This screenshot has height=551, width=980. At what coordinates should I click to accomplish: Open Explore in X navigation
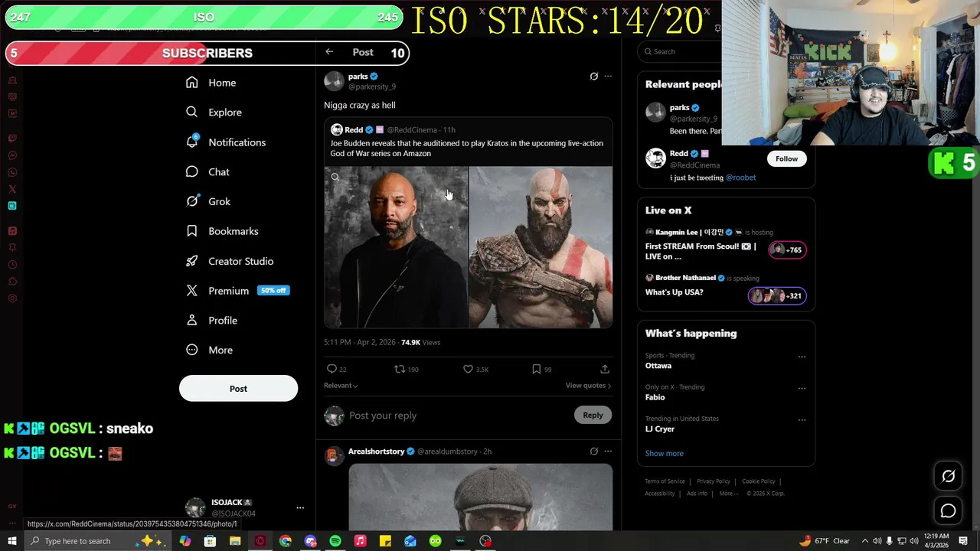tap(214, 112)
